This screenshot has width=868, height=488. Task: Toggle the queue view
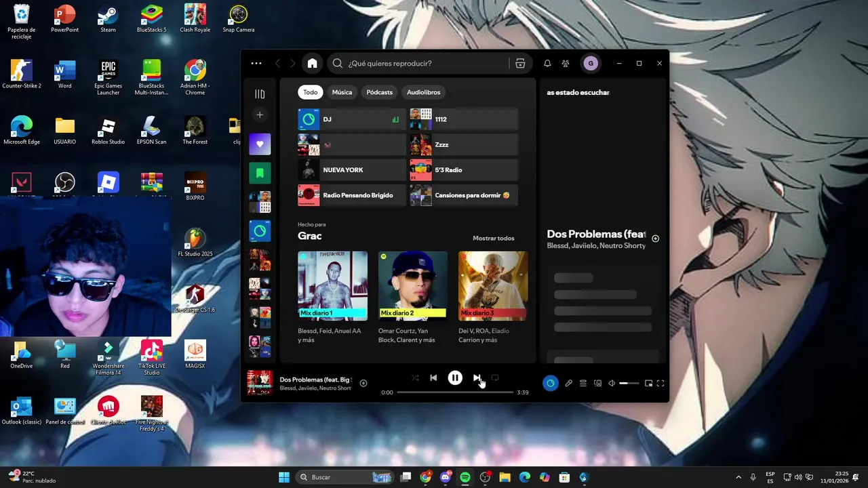pos(583,384)
